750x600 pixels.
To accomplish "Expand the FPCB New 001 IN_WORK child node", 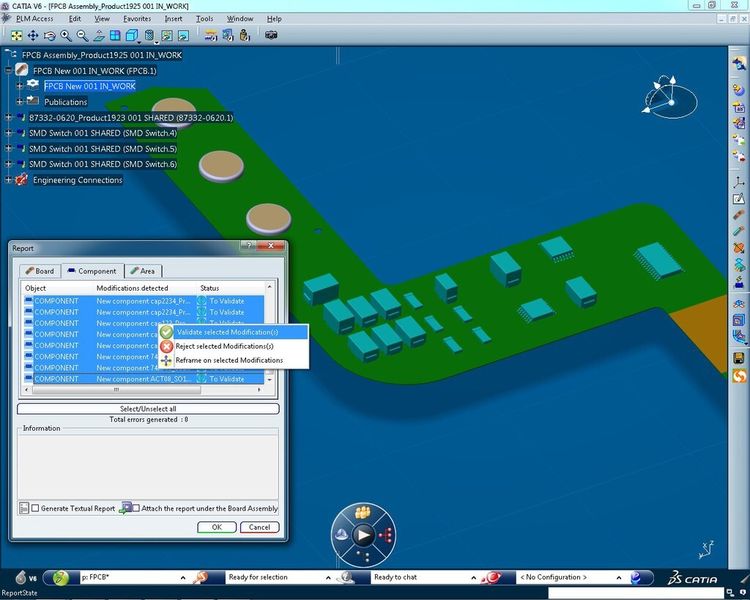I will point(20,86).
